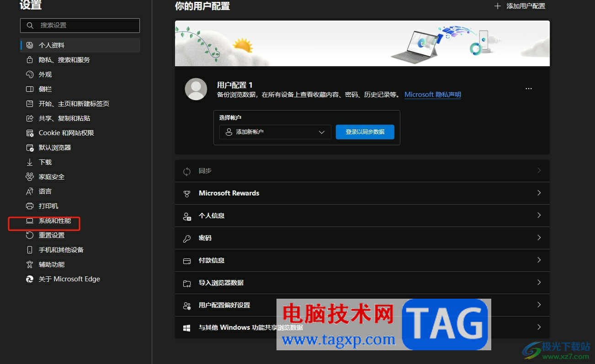595x364 pixels.
Task: Click the 付款信息 credit card icon
Action: point(187,261)
